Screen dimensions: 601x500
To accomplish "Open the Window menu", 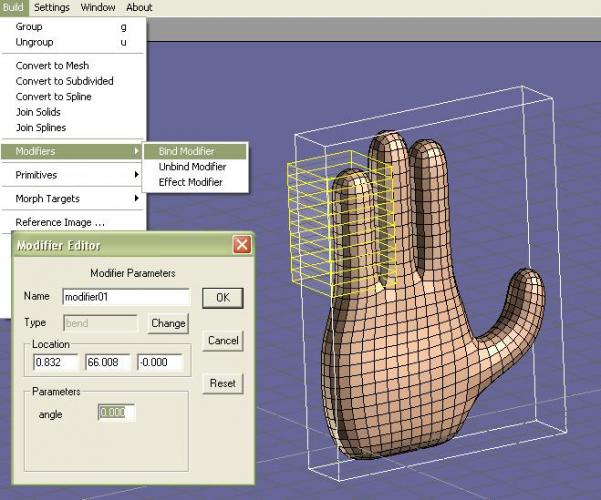I will tap(98, 7).
